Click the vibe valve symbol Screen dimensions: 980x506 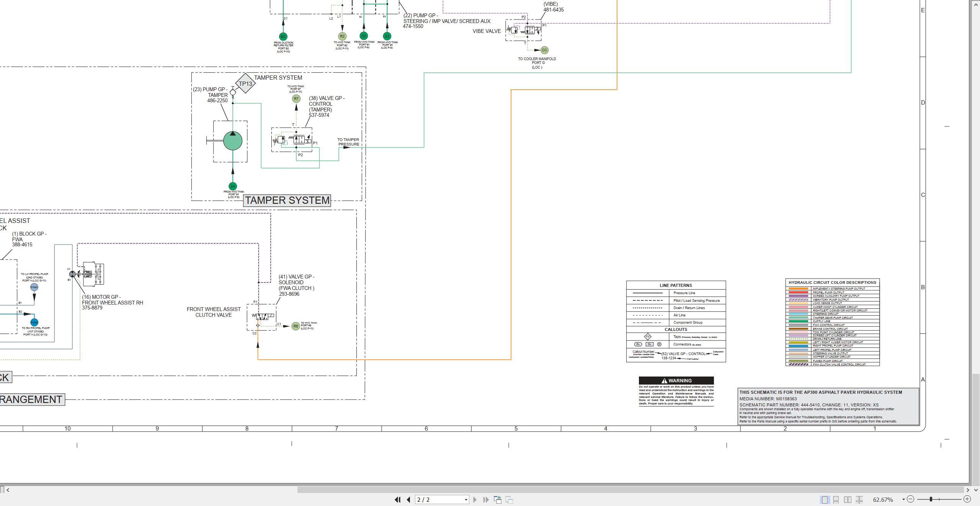click(523, 30)
